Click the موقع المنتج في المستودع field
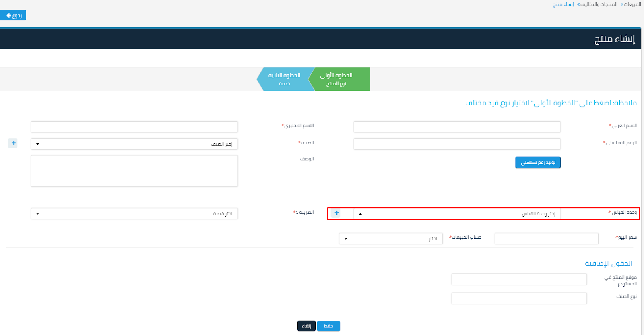644x335 pixels. 519,279
